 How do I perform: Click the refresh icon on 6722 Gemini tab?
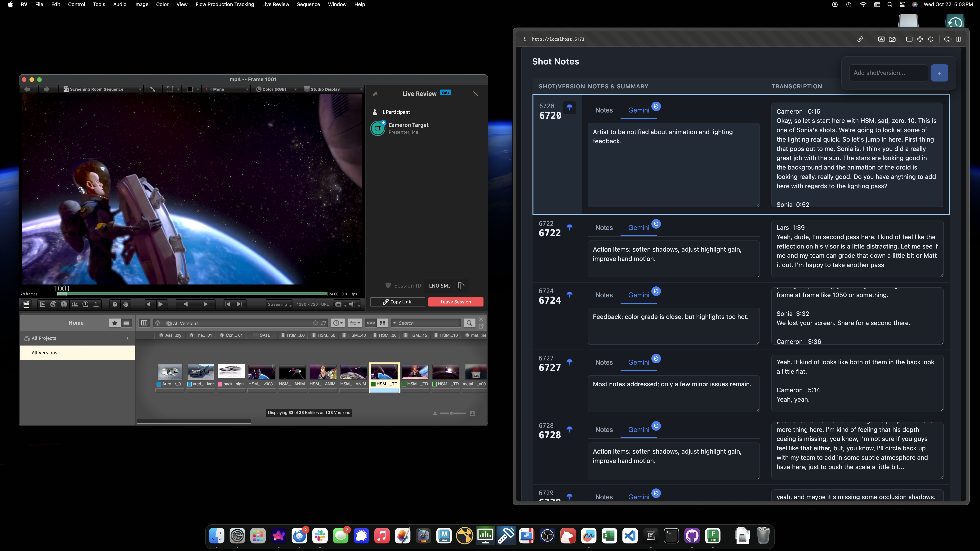(656, 224)
